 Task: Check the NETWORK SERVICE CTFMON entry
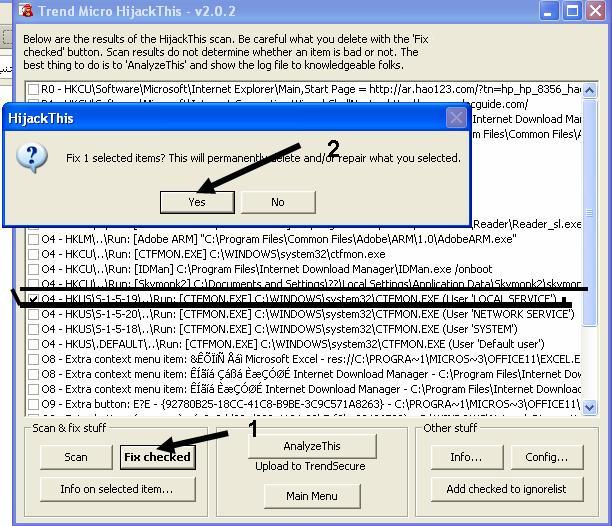(34, 314)
